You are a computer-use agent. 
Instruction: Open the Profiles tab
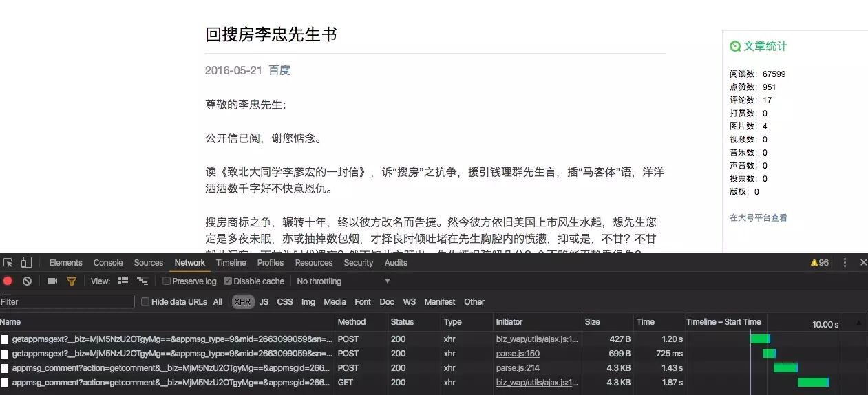click(271, 262)
